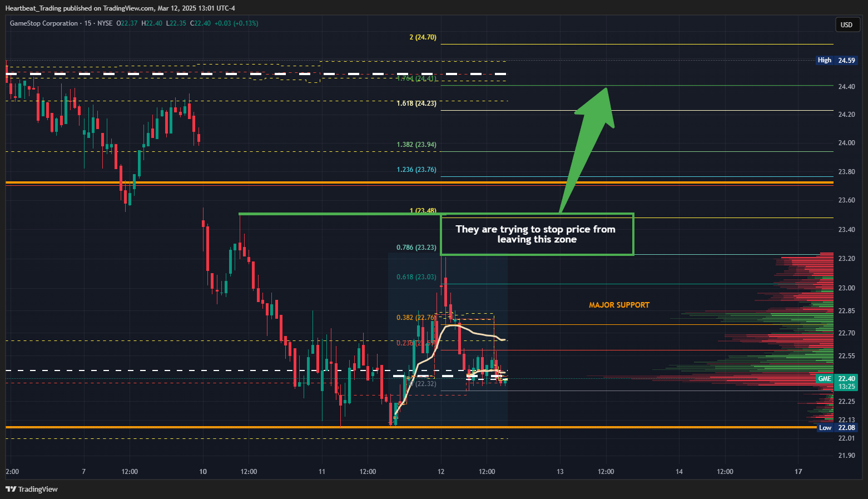Select the Fibonacci 1.236 (23.76) label
The image size is (868, 499).
tap(416, 170)
